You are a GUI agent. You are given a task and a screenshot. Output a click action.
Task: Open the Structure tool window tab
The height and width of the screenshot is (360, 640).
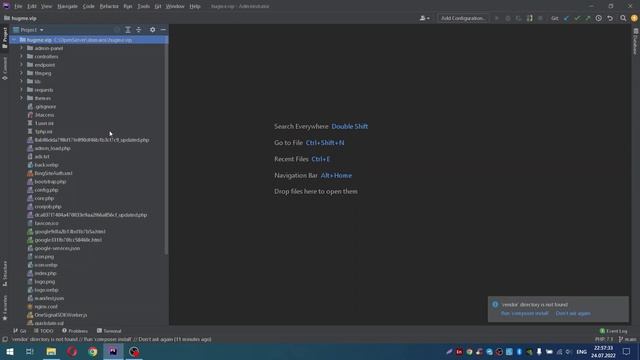pos(4,273)
